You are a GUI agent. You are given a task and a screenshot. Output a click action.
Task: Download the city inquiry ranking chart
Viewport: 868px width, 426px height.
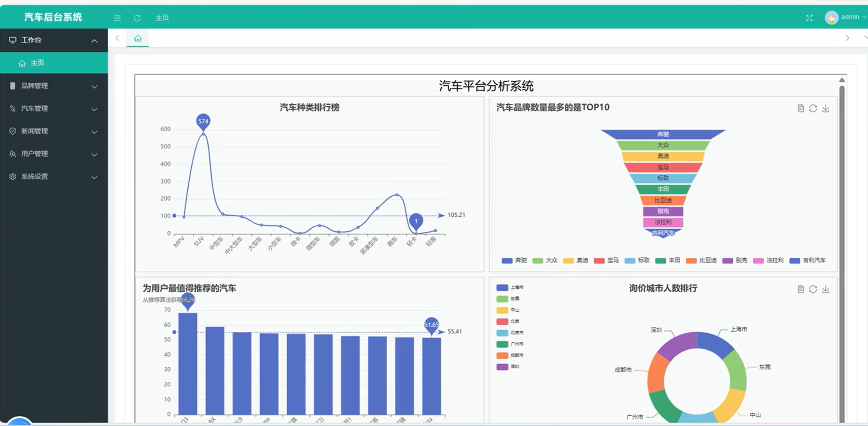click(x=826, y=289)
